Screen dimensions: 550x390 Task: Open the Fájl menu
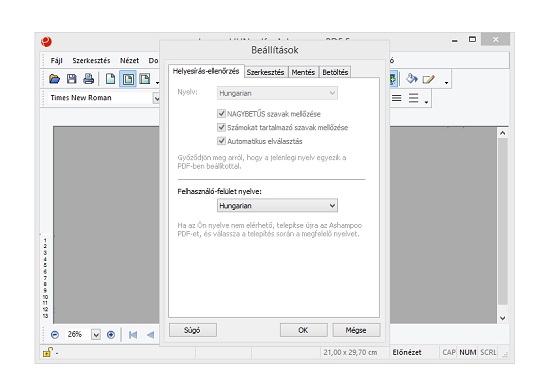pos(56,61)
